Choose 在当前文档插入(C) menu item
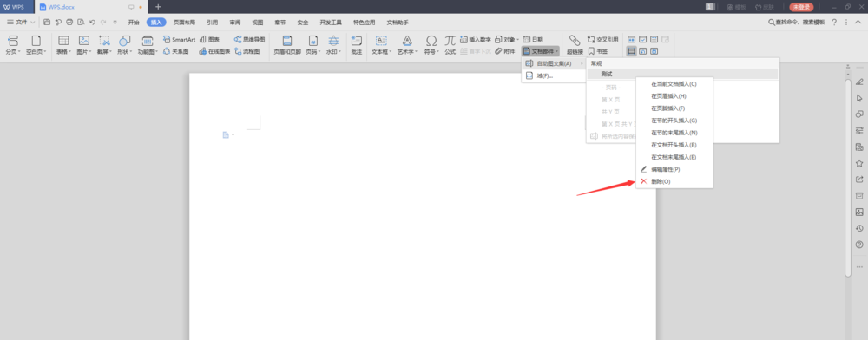The height and width of the screenshot is (340, 868). [x=674, y=84]
